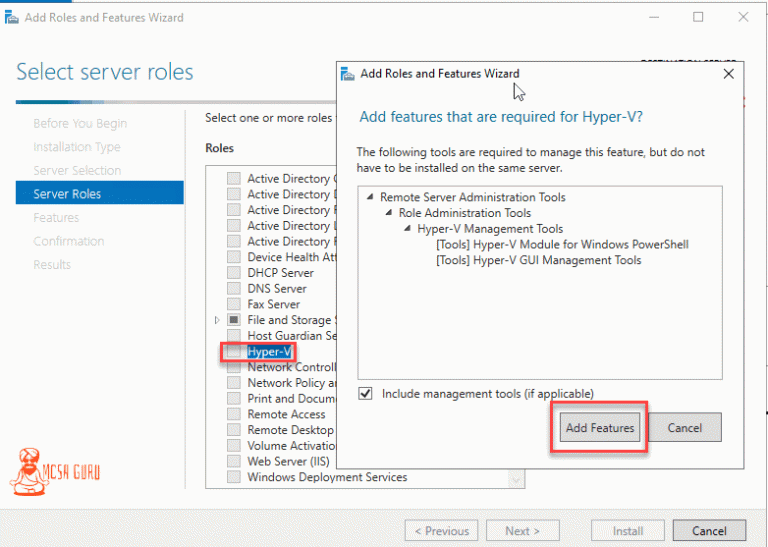
Task: Go to Confirmation step
Action: [69, 241]
